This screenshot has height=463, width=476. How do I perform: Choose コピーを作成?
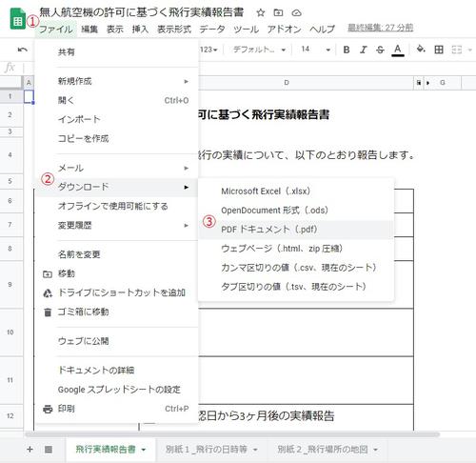point(117,138)
